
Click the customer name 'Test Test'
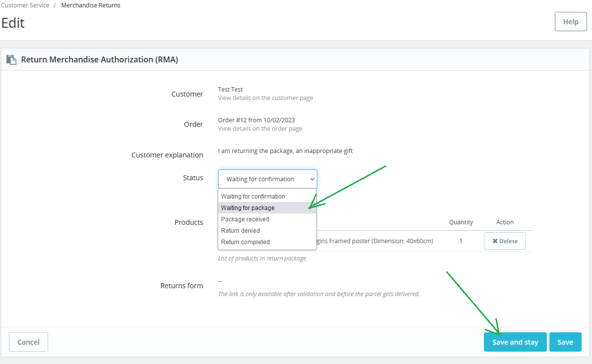(231, 90)
